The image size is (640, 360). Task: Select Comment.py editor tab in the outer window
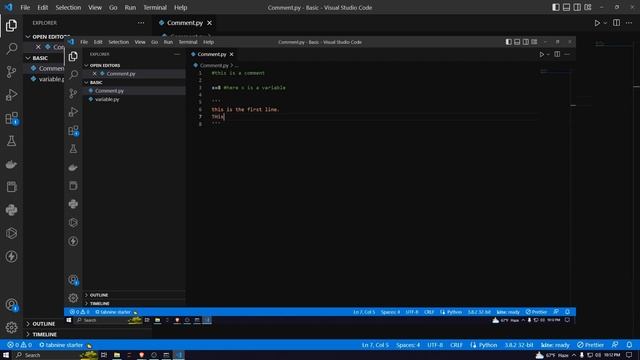185,23
